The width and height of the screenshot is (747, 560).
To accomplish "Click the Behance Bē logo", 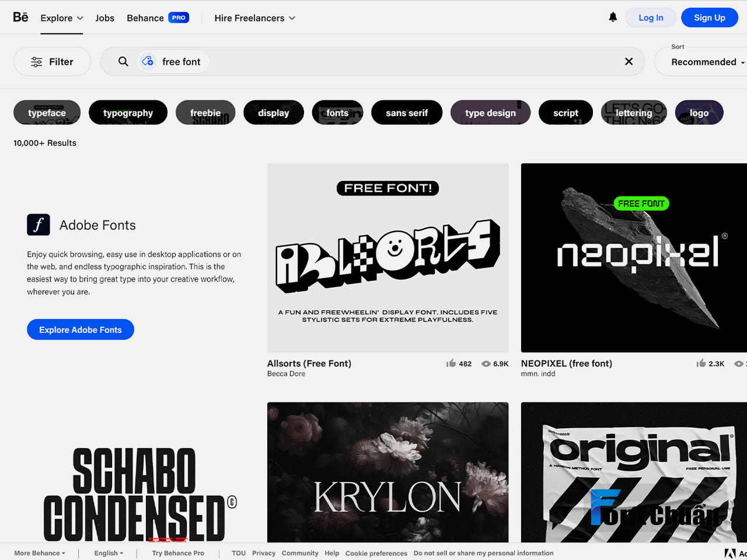I will [x=20, y=17].
